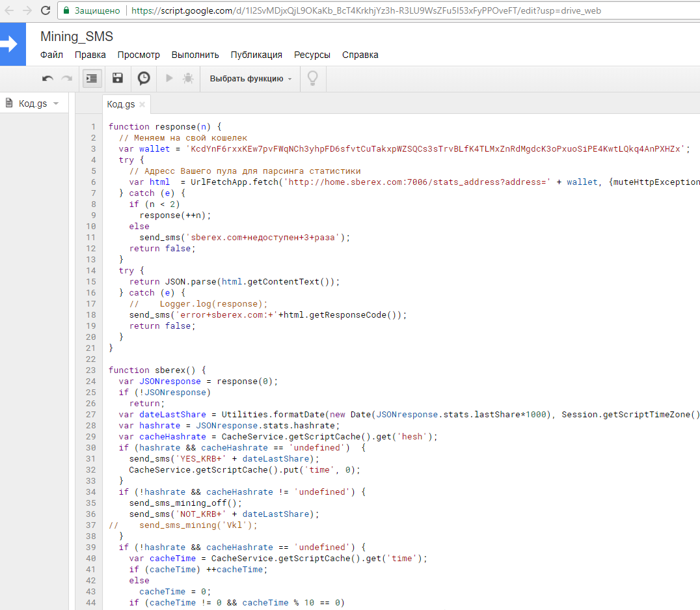This screenshot has width=700, height=610.
Task: Click "cacheTime = 0;" on line 43
Action: (175, 592)
